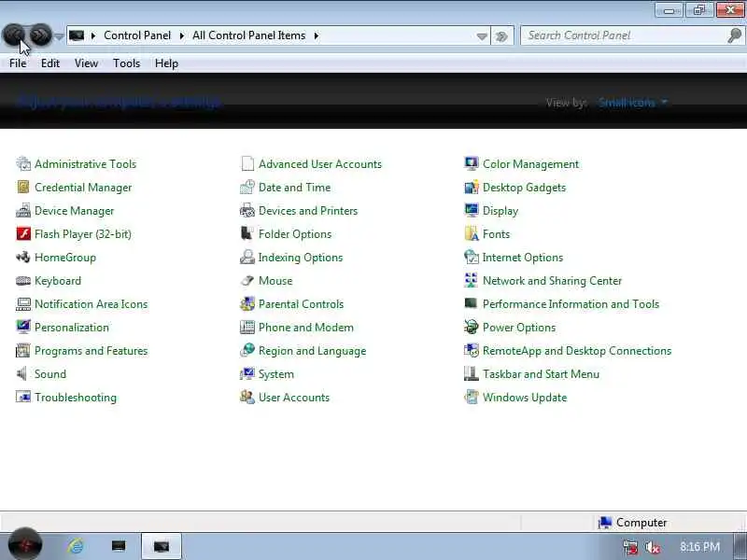
Task: Click the Sound speaker icon
Action: click(x=22, y=374)
